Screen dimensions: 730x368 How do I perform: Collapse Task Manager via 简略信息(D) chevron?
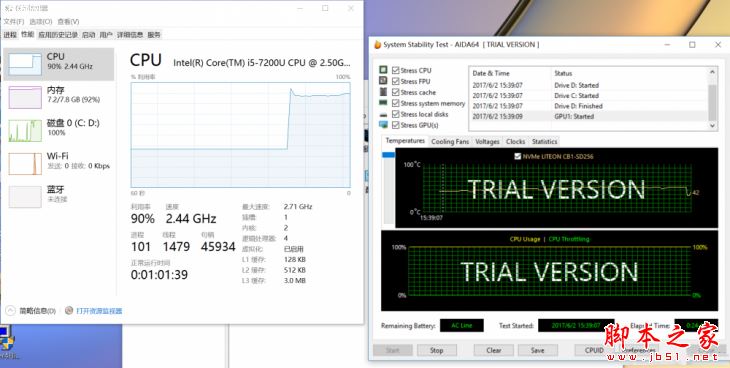[10, 310]
